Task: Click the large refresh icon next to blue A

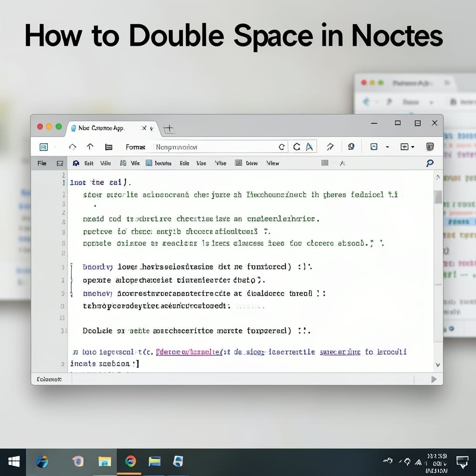Action: (297, 147)
